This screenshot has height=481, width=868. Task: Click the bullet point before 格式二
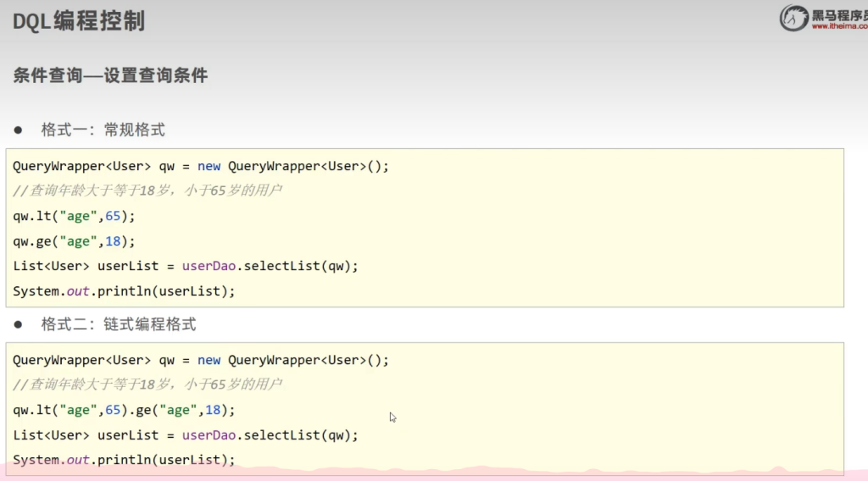coord(18,324)
